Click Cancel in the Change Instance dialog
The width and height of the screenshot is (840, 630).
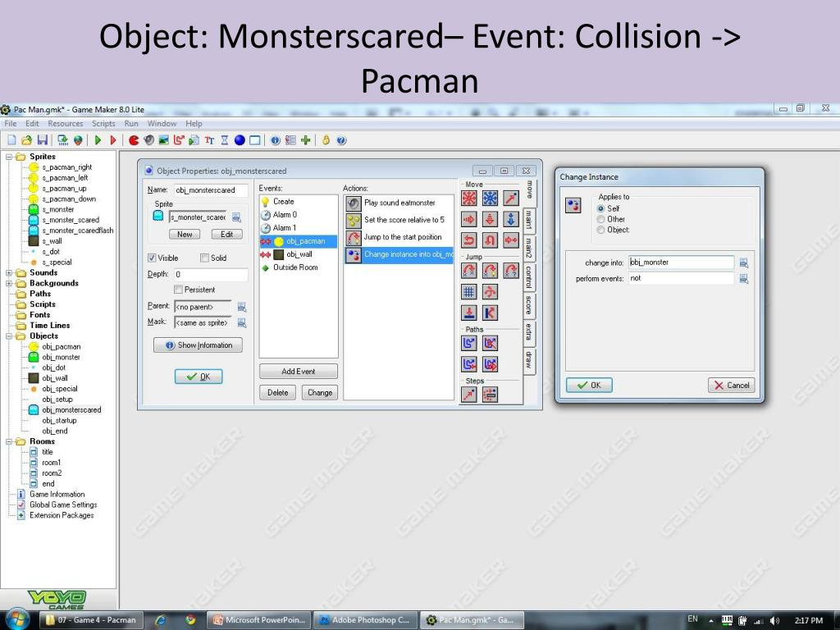tap(731, 386)
